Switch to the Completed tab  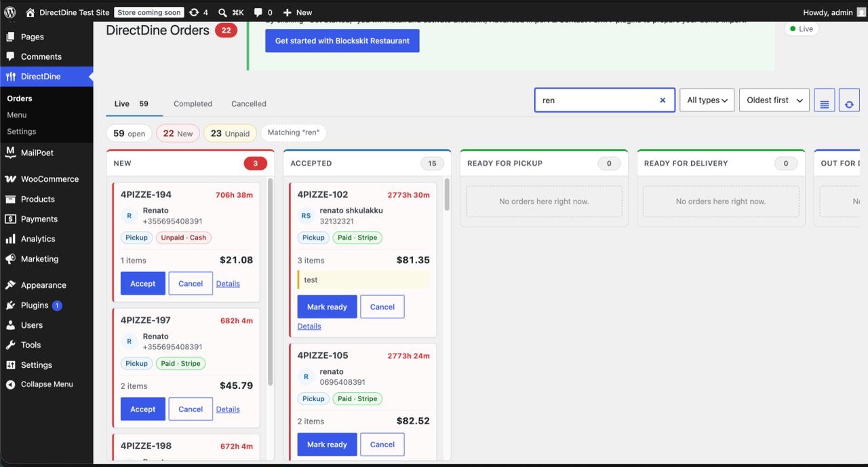(193, 104)
